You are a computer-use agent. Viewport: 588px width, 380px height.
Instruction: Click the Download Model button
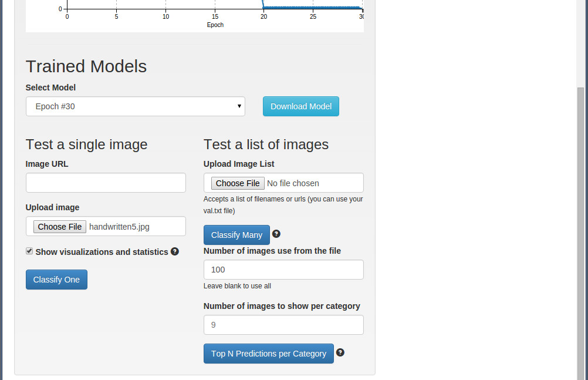301,106
